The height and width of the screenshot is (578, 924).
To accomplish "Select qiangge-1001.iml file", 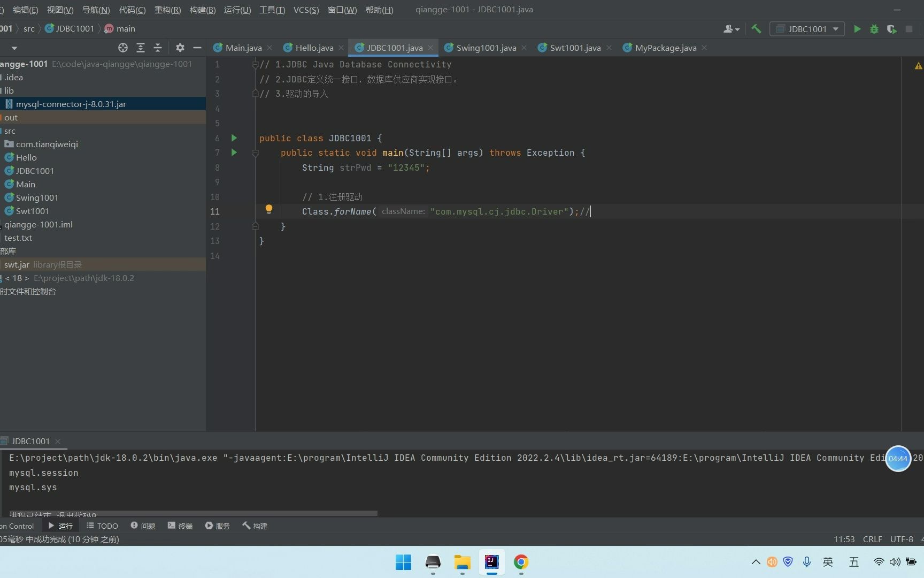I will pos(38,224).
